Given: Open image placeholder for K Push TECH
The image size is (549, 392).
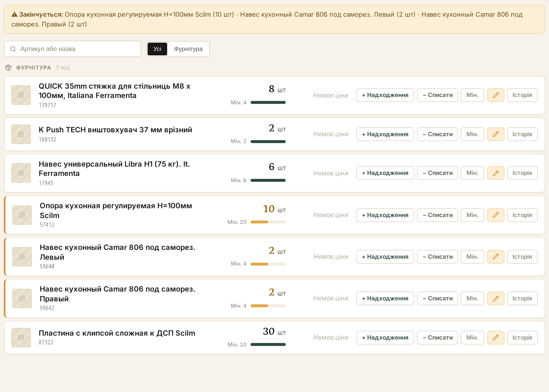Looking at the screenshot, I should [x=21, y=134].
